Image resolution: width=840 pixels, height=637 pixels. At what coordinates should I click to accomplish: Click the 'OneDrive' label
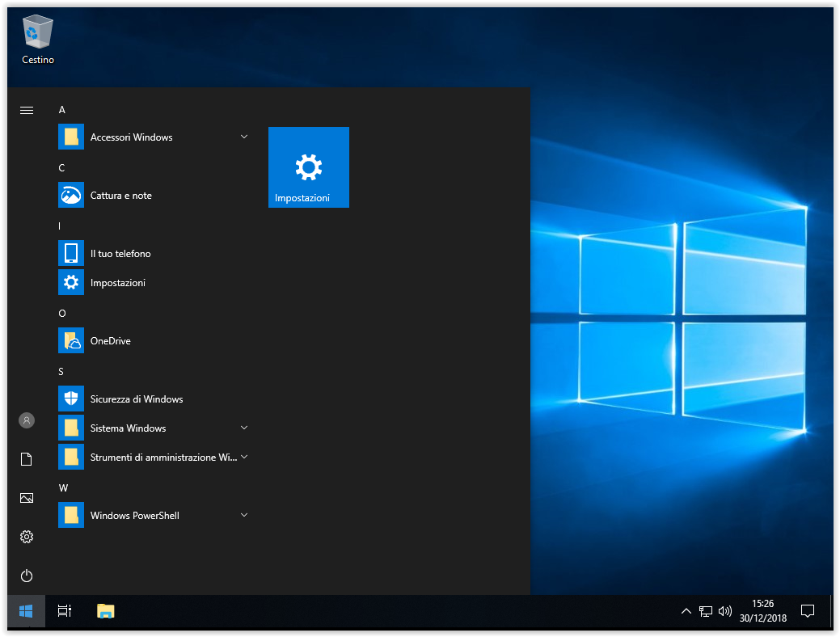(x=111, y=341)
